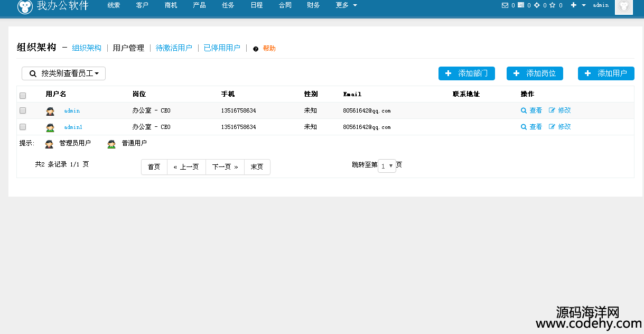Click the 普通用户 legend avatar icon
This screenshot has height=334, width=644.
pos(111,144)
